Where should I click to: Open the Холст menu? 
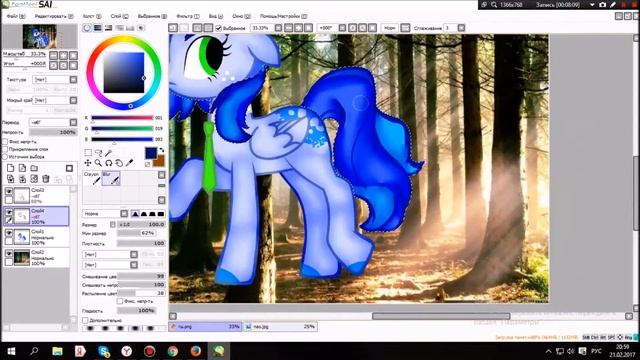[92, 16]
